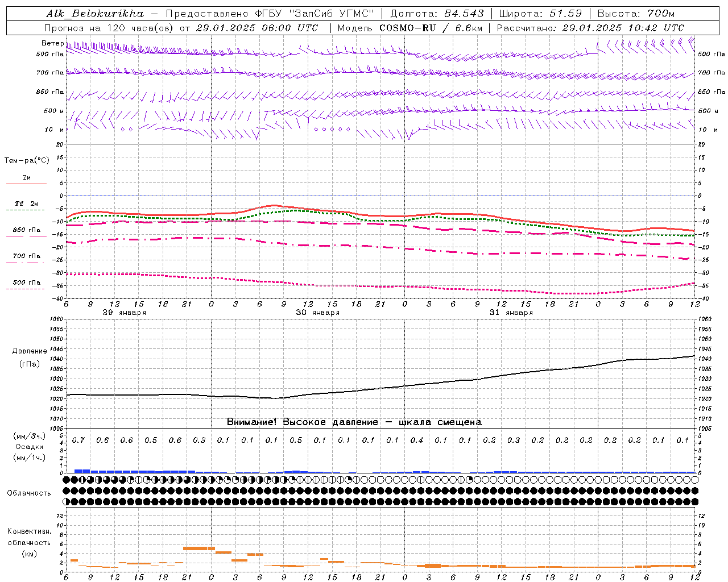The height and width of the screenshot is (582, 728).
Task: Click the '(гПа)' unit label under Давление
Action: tap(30, 364)
